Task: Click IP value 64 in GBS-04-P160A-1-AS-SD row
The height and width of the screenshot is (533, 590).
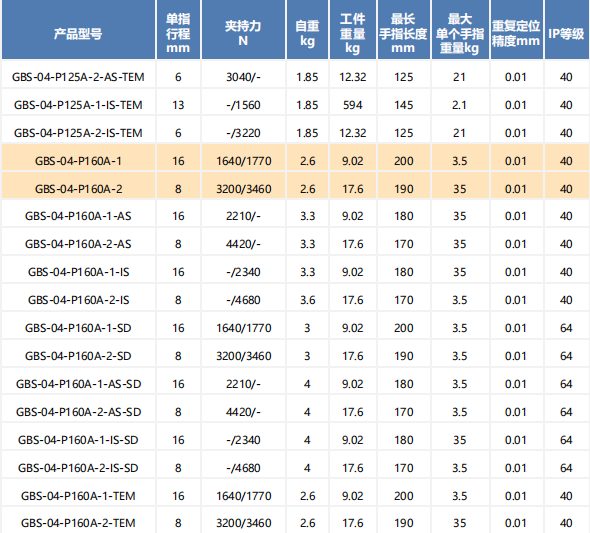Action: click(566, 384)
